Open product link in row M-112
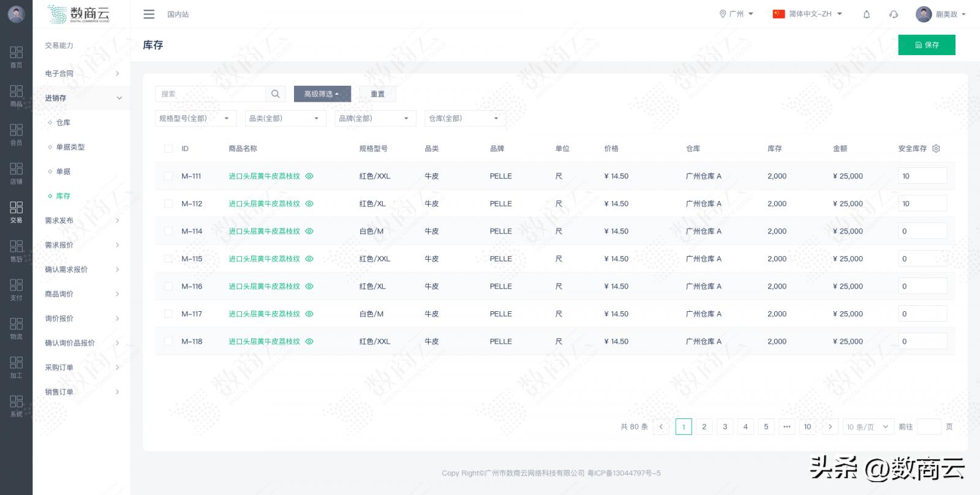Viewport: 980px width, 495px height. [265, 203]
